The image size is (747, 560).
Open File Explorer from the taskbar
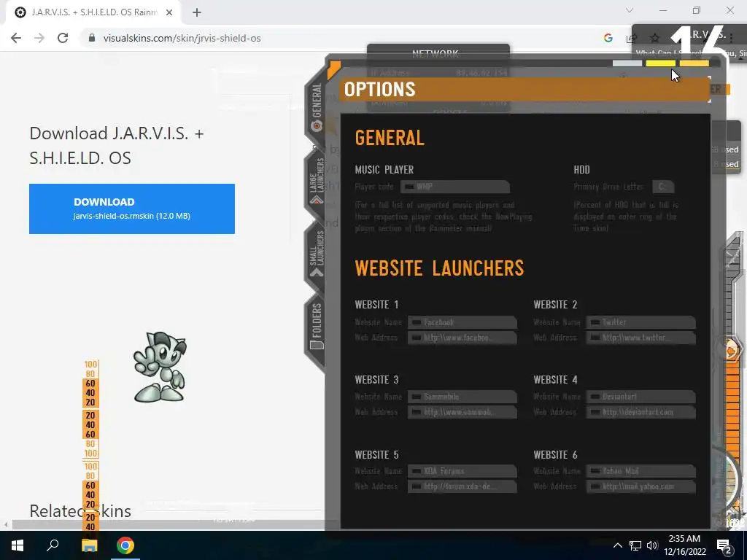pos(89,545)
